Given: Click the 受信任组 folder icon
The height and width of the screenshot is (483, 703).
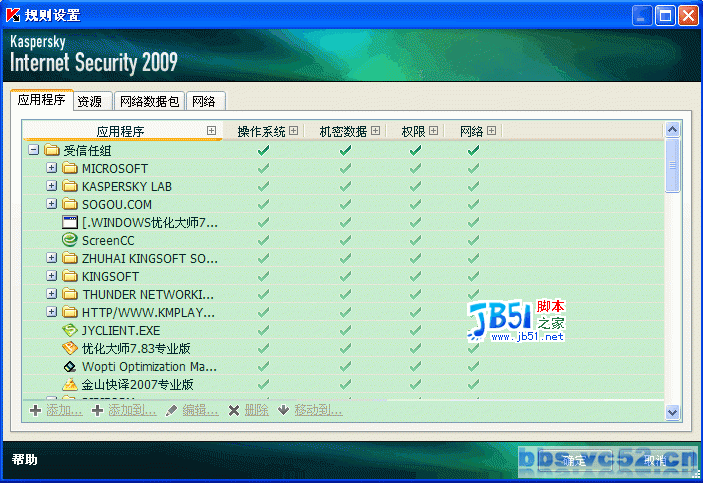Looking at the screenshot, I should pyautogui.click(x=52, y=150).
